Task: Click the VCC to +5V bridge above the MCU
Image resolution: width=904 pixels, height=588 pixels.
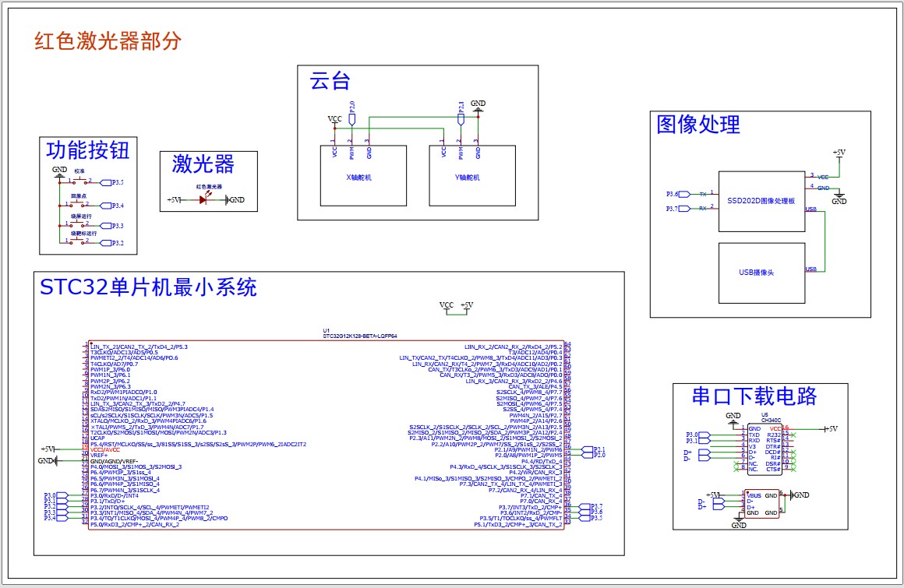Action: [x=456, y=308]
